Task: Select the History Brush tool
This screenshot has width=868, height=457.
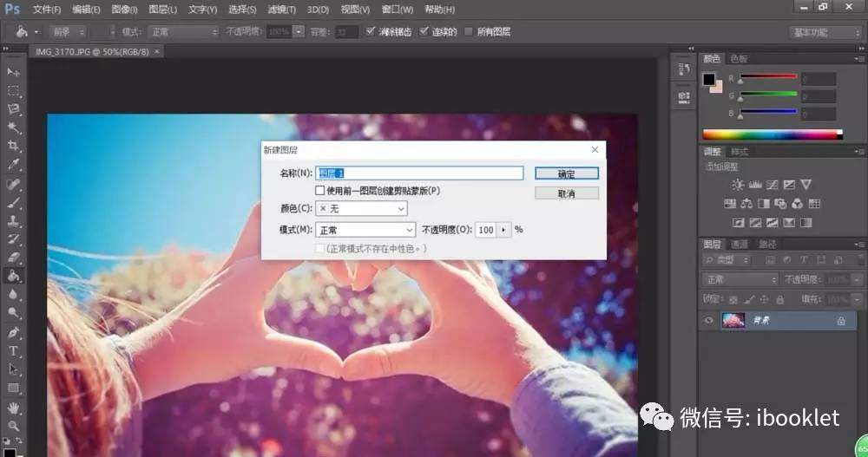Action: (13, 239)
